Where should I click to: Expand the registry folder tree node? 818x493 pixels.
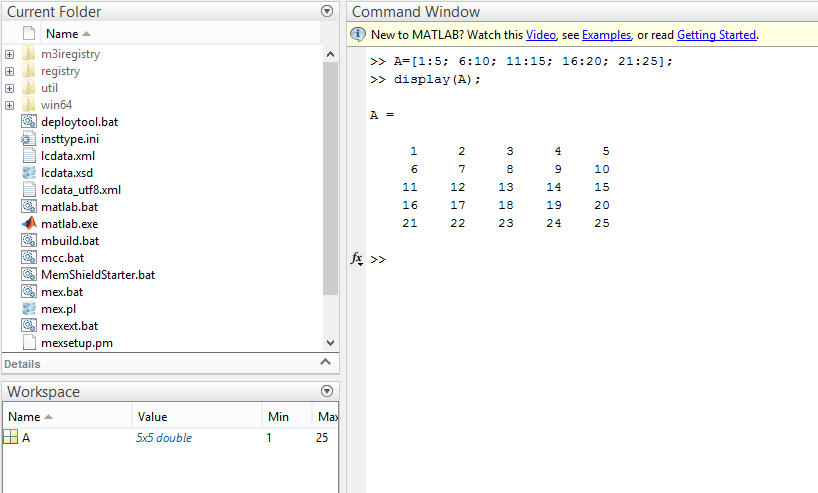coord(9,71)
